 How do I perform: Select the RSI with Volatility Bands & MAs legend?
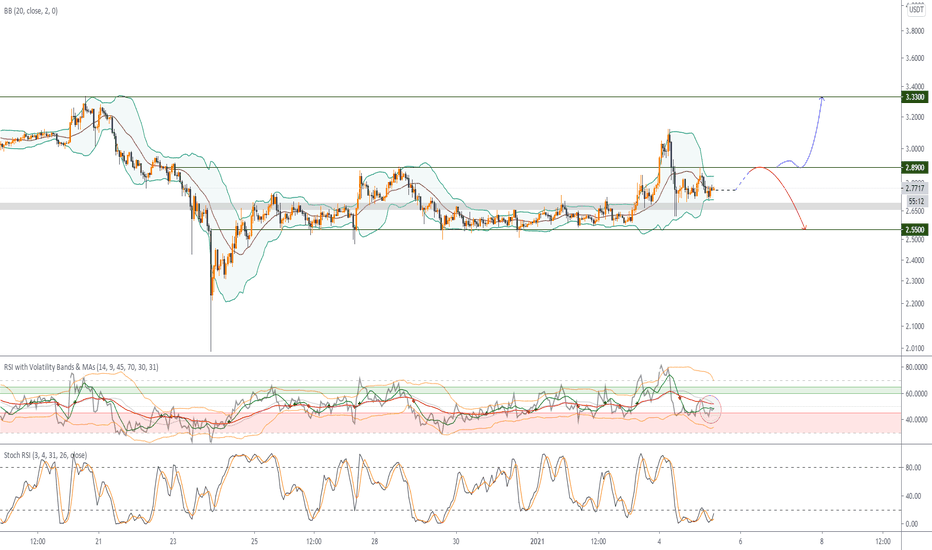[81, 367]
